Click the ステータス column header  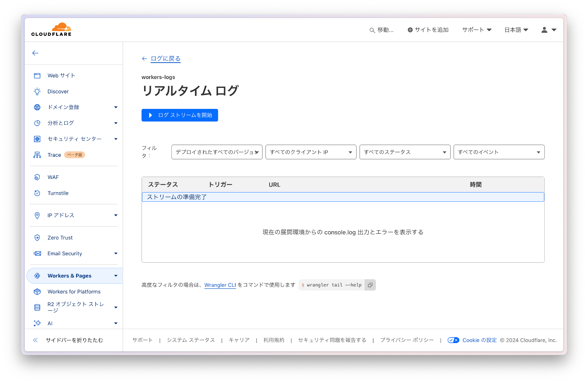pyautogui.click(x=163, y=185)
